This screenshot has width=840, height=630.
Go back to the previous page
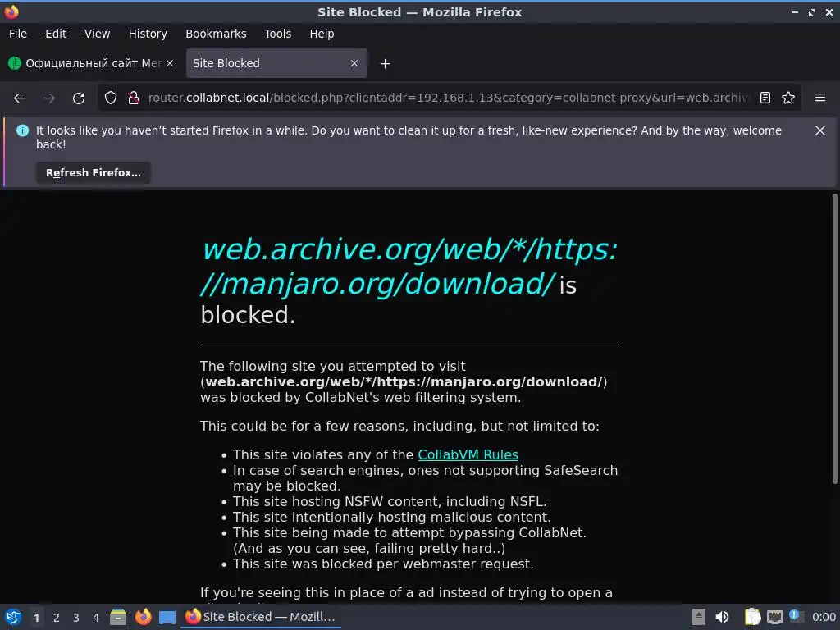coord(20,98)
